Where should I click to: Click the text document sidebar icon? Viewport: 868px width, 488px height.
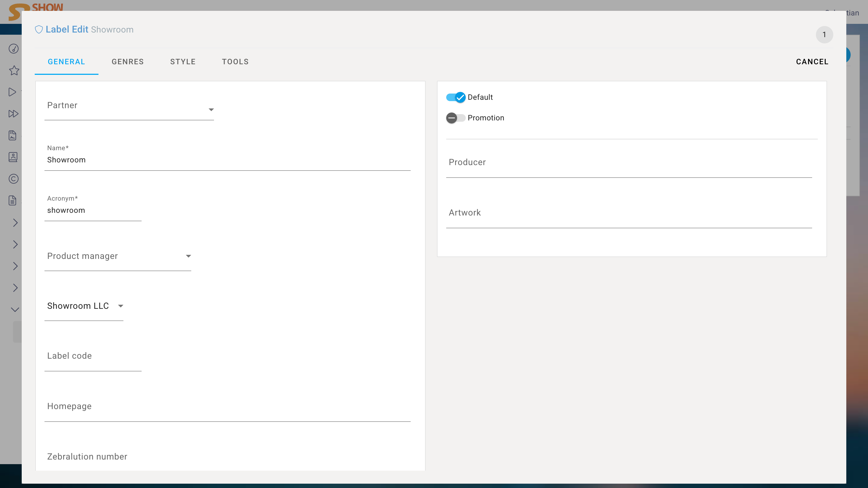point(12,201)
